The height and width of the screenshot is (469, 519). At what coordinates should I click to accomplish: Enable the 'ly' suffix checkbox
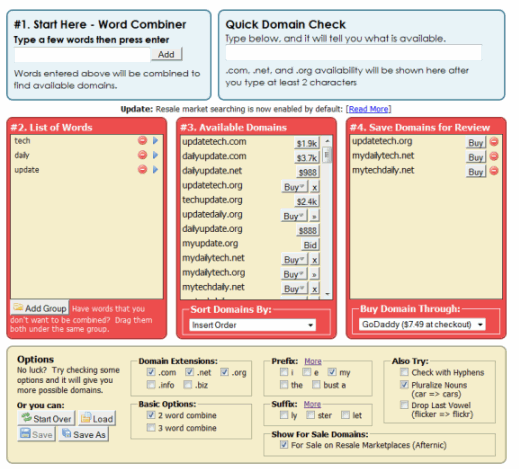tap(284, 415)
